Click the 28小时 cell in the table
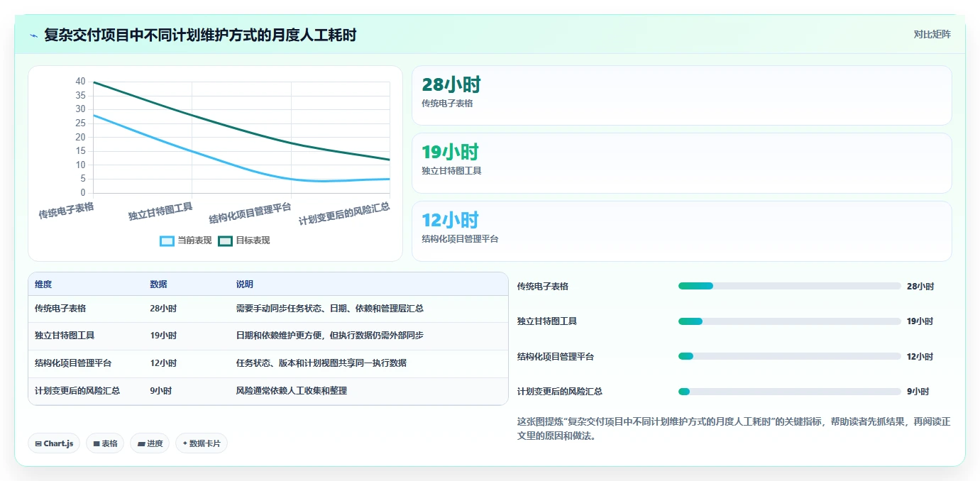 (x=163, y=309)
